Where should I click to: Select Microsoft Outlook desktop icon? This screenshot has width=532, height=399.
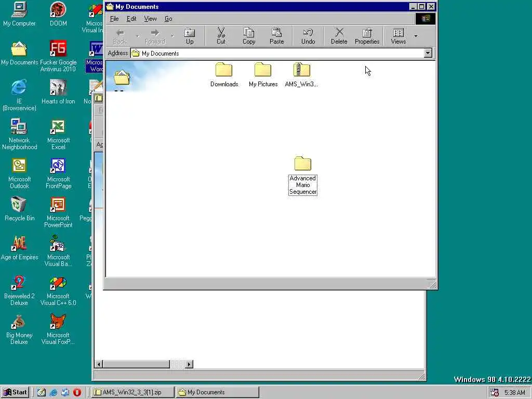19,174
